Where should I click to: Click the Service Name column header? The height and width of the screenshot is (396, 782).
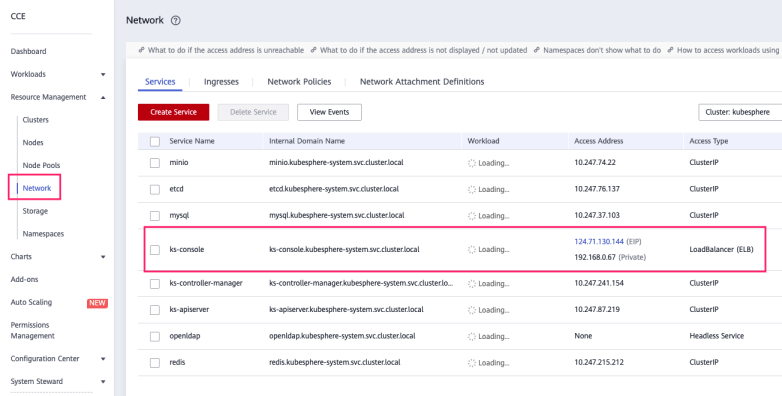click(192, 141)
